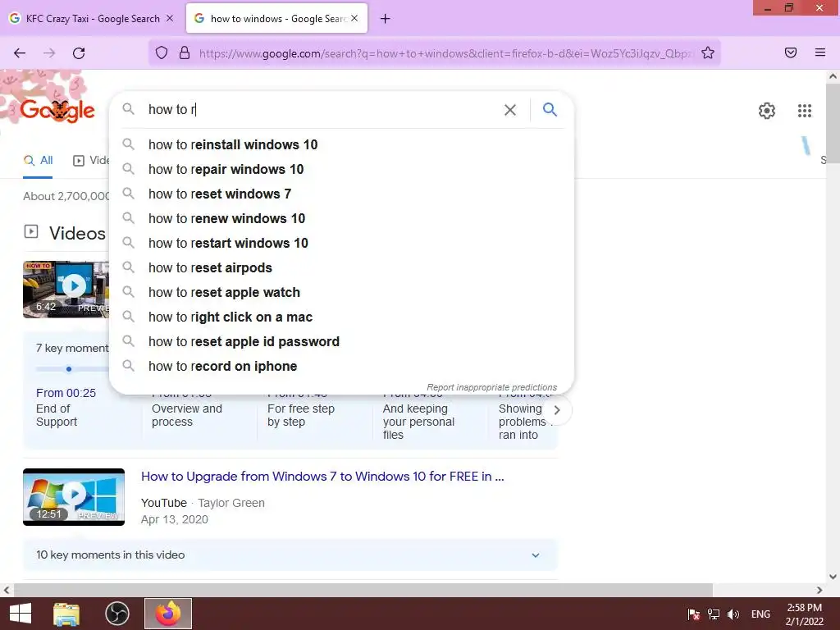Viewport: 840px width, 630px height.
Task: Go back with the browser back arrow
Action: (x=20, y=53)
